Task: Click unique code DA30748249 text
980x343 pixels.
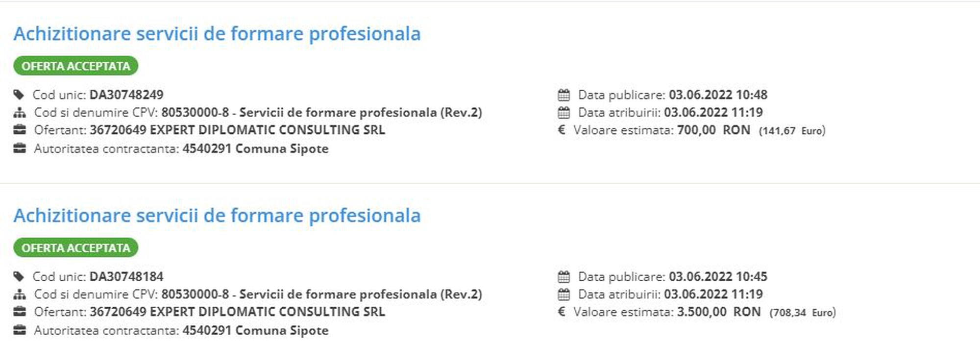Action: click(x=126, y=95)
